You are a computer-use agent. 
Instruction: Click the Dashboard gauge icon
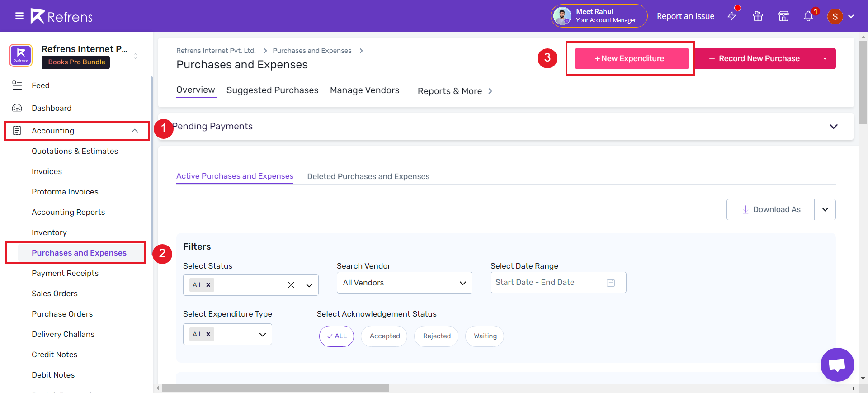click(x=17, y=108)
